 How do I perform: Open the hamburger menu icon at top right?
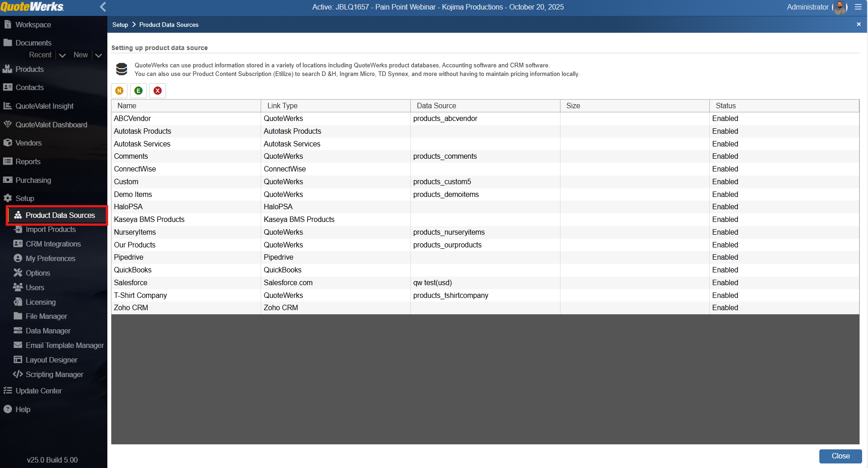858,7
